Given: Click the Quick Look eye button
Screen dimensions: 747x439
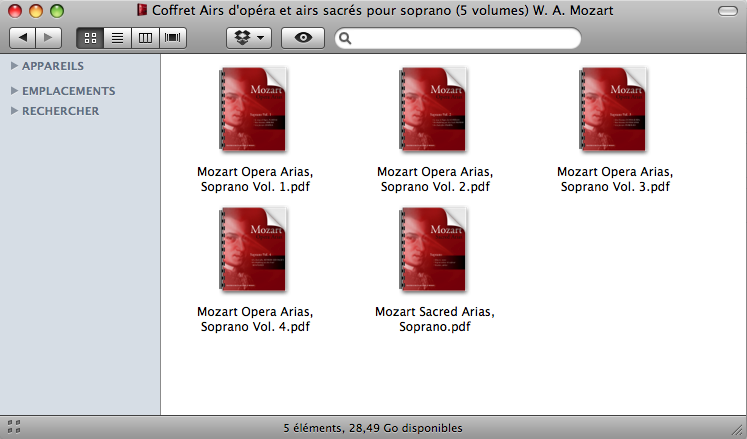Looking at the screenshot, I should pyautogui.click(x=303, y=38).
